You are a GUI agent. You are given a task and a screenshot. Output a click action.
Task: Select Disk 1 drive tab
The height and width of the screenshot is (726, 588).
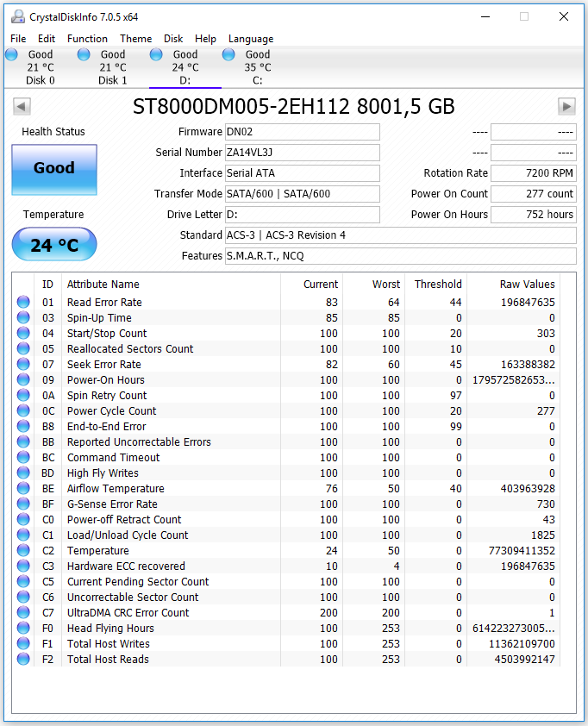(x=112, y=67)
